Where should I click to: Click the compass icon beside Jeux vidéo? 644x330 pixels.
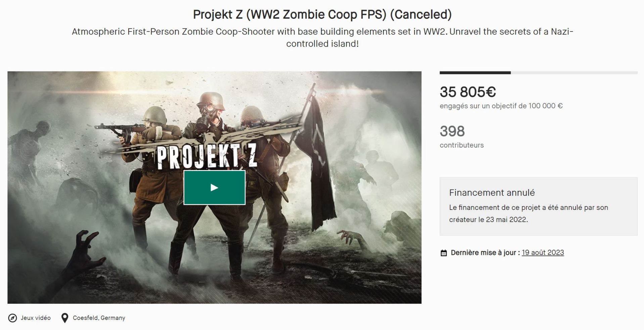click(12, 318)
